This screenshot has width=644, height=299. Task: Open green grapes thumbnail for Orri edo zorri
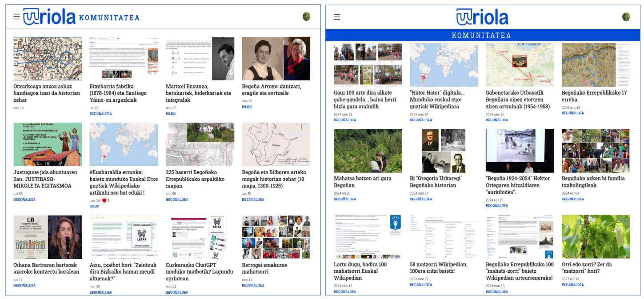click(595, 236)
